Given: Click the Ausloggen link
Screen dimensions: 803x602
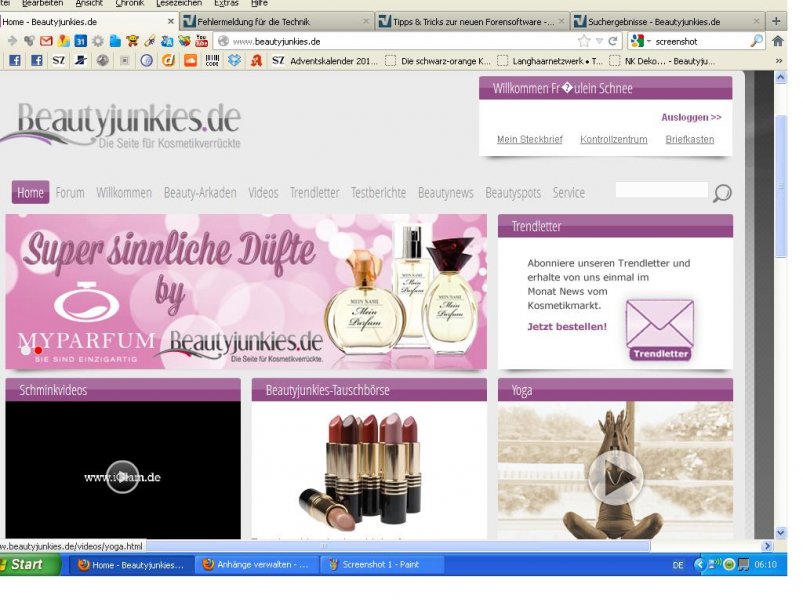Looking at the screenshot, I should [691, 117].
